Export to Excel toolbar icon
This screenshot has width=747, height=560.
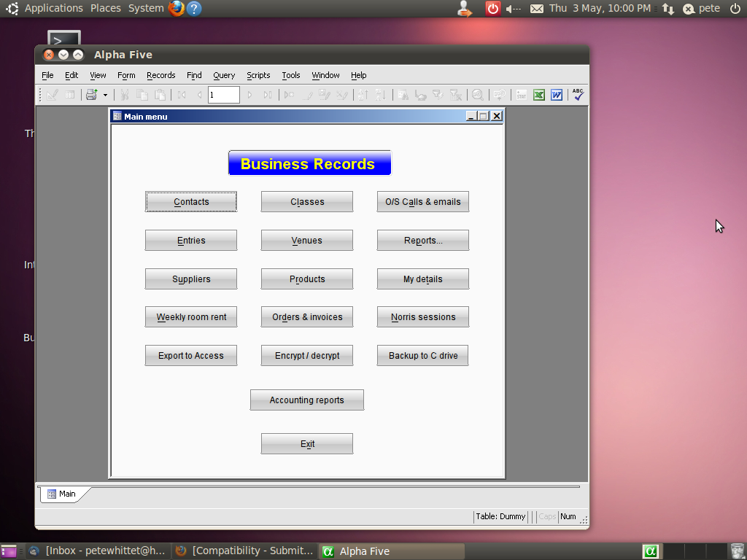pos(539,95)
